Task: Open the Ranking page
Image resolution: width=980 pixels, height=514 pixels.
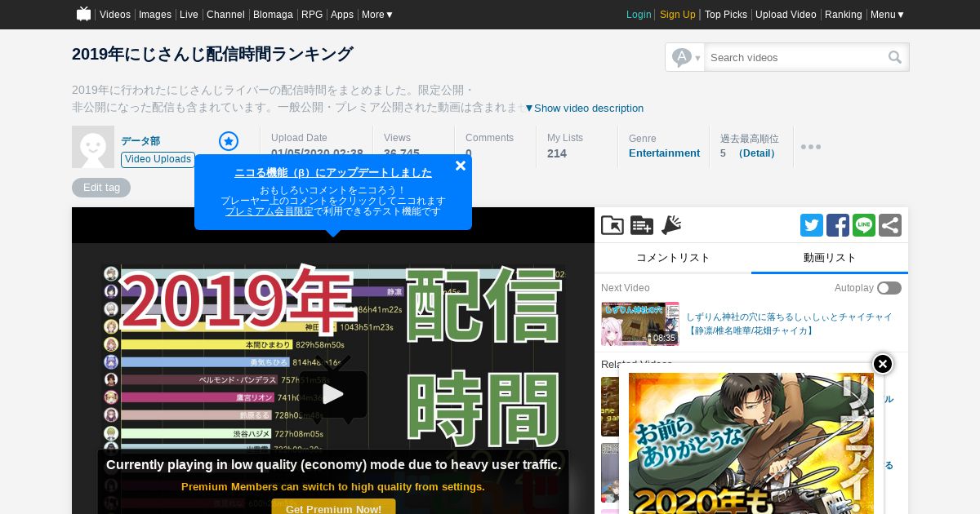Action: pyautogui.click(x=844, y=15)
